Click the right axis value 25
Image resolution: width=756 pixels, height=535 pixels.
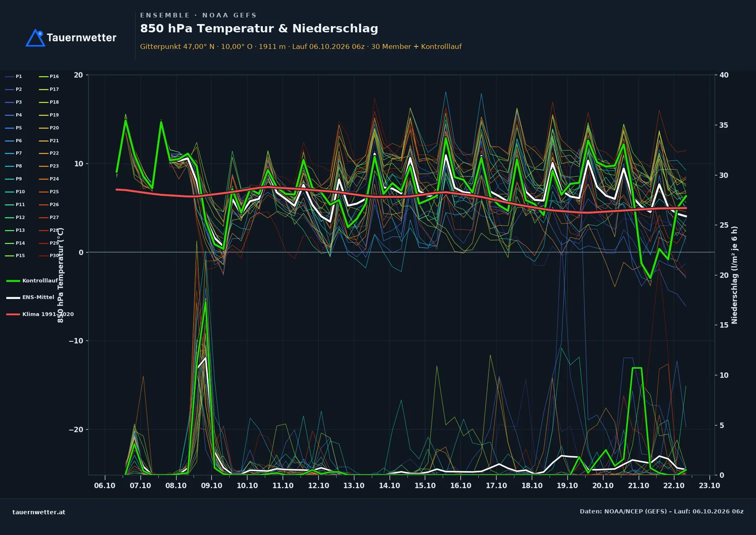click(x=724, y=225)
